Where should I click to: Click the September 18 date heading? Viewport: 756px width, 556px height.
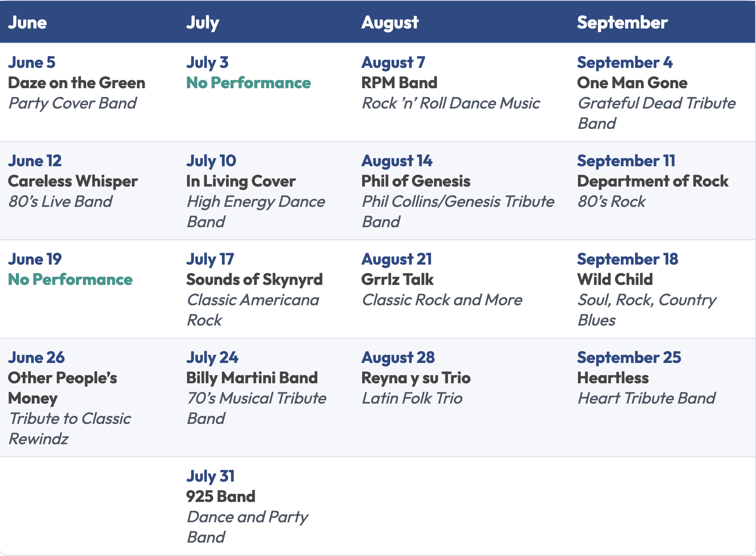(628, 259)
